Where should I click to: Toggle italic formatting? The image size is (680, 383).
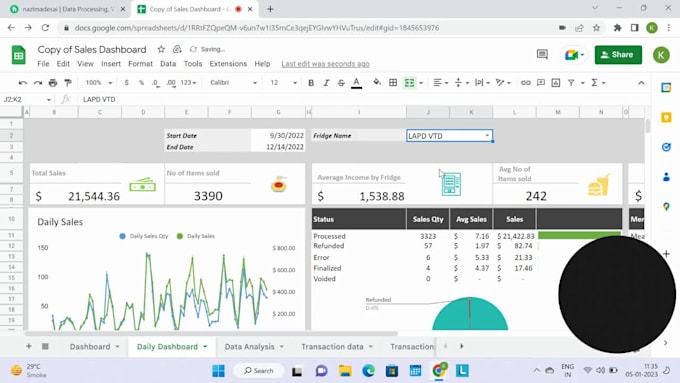[326, 82]
